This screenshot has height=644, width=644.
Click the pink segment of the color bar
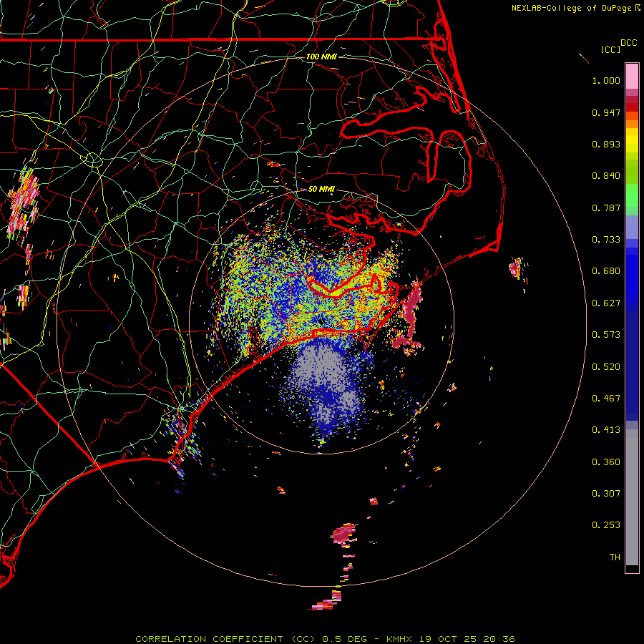(x=632, y=77)
